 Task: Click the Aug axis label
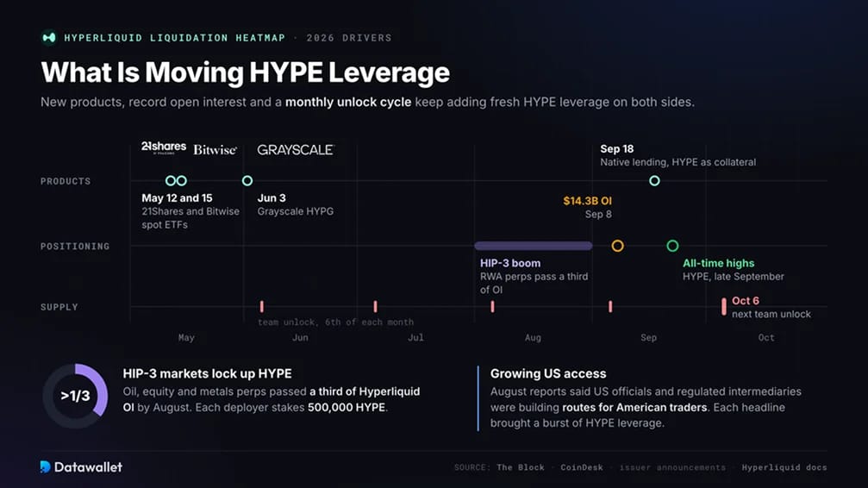point(533,337)
